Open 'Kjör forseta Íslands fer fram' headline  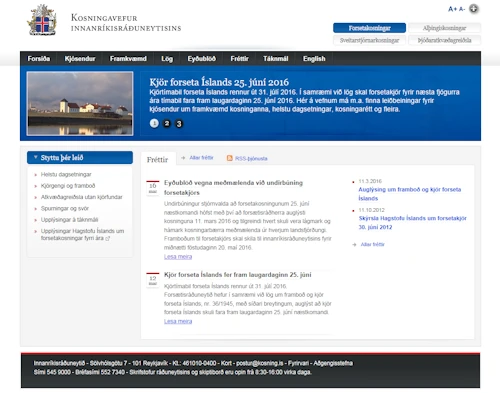tap(238, 275)
